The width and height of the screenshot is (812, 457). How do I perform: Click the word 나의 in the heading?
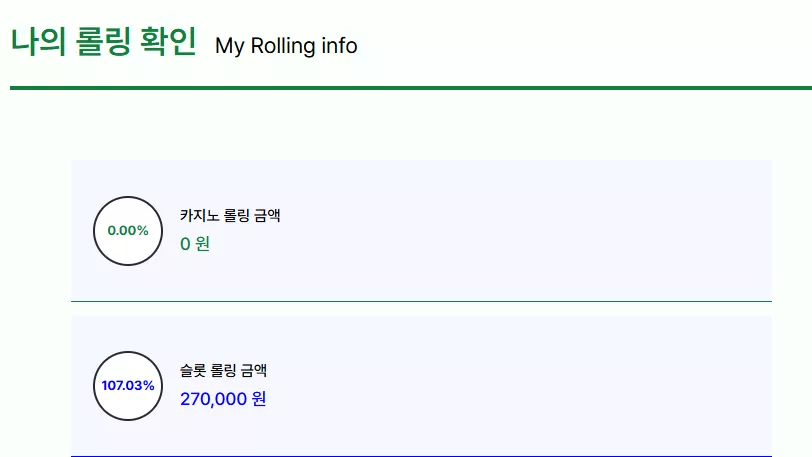[38, 41]
